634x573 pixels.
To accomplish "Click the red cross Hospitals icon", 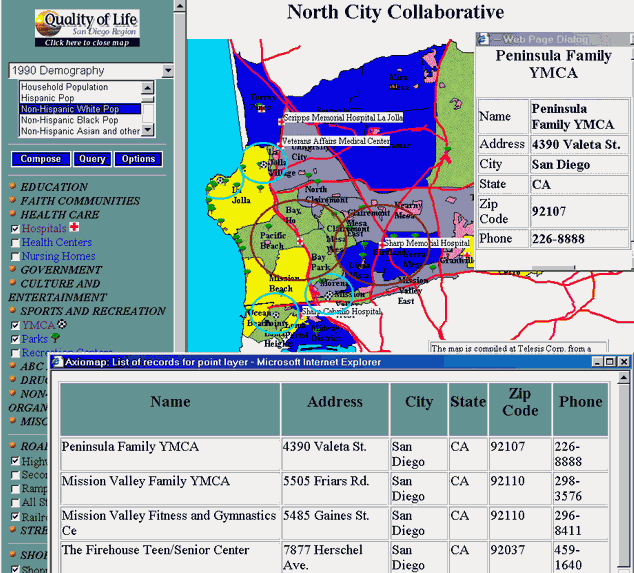I will (76, 228).
